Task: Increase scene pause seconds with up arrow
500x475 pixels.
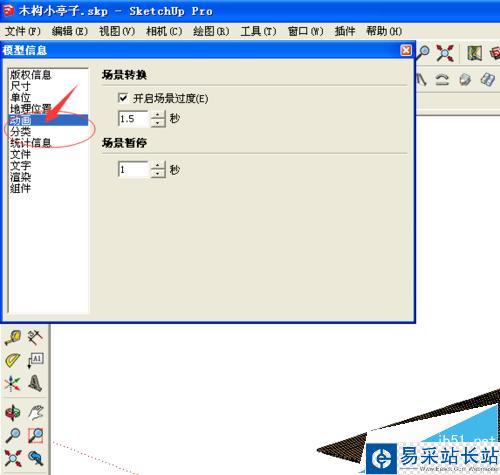Action: [158, 166]
